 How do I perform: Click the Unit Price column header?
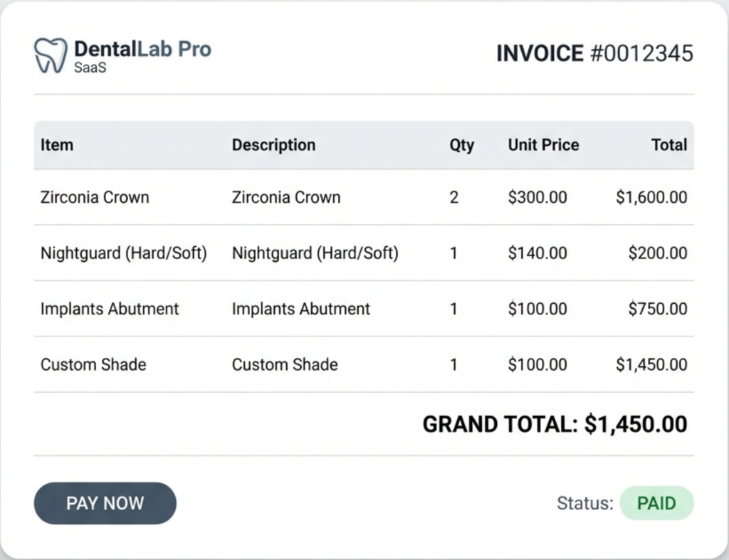[543, 145]
